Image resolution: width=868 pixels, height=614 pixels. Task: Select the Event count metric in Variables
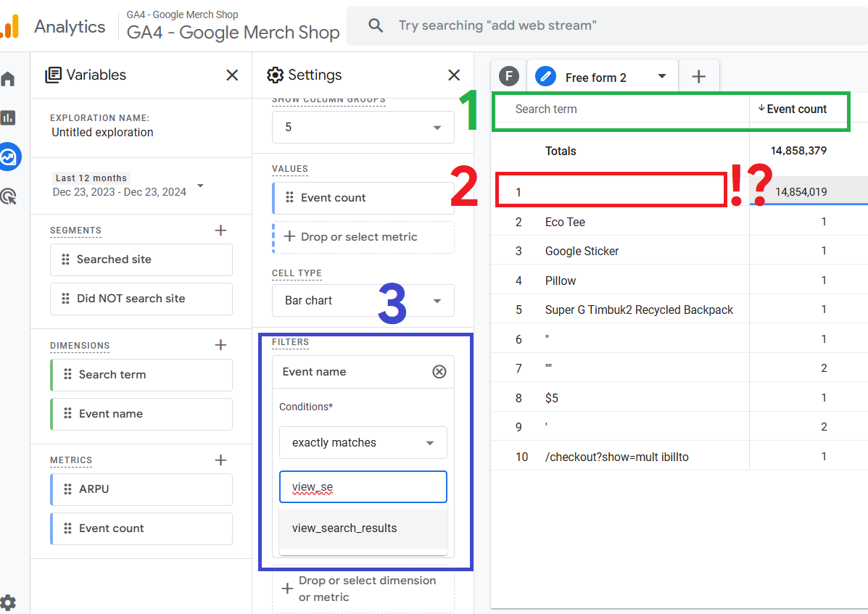click(x=141, y=528)
